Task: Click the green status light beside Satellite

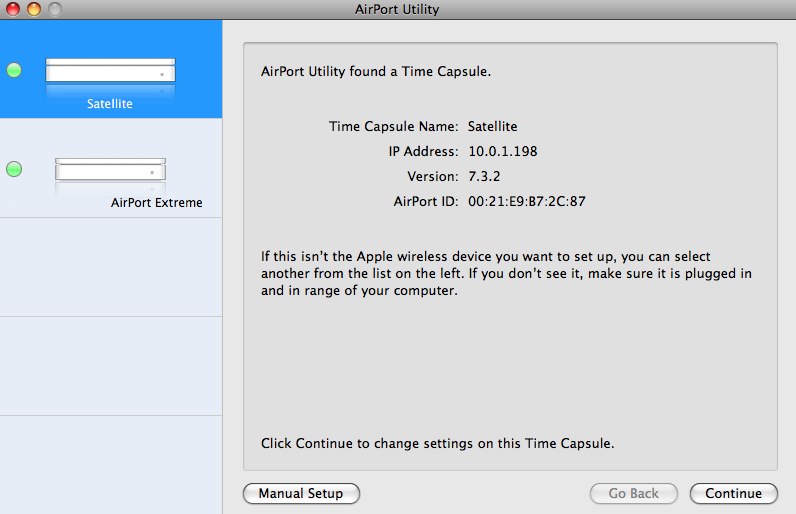Action: tap(14, 70)
